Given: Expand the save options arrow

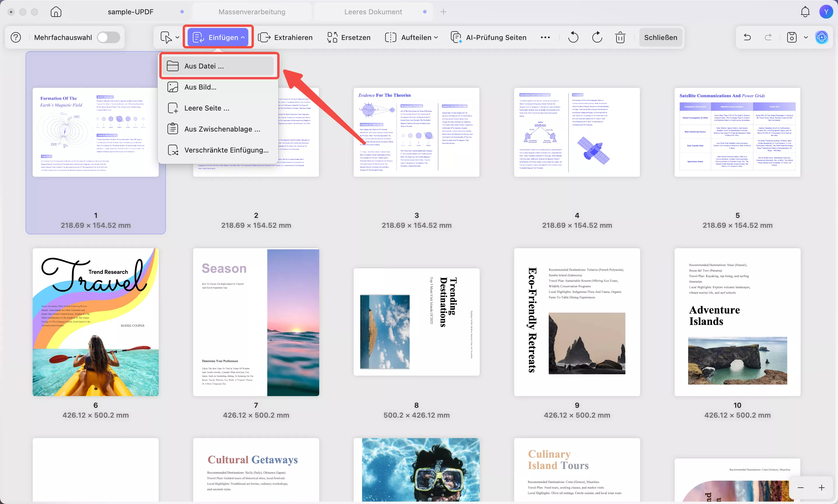Looking at the screenshot, I should pos(806,37).
